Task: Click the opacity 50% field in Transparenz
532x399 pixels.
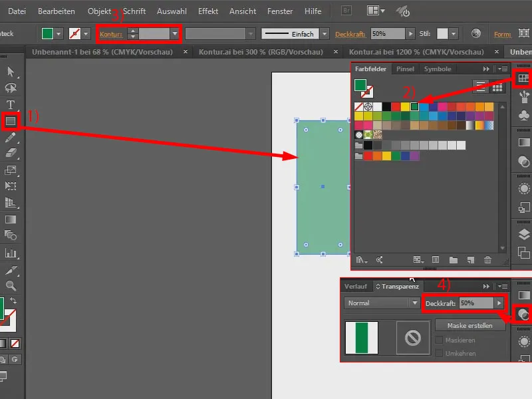Action: coord(476,303)
